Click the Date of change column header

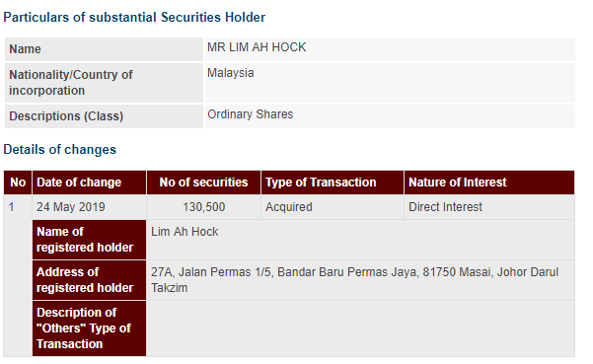point(89,182)
